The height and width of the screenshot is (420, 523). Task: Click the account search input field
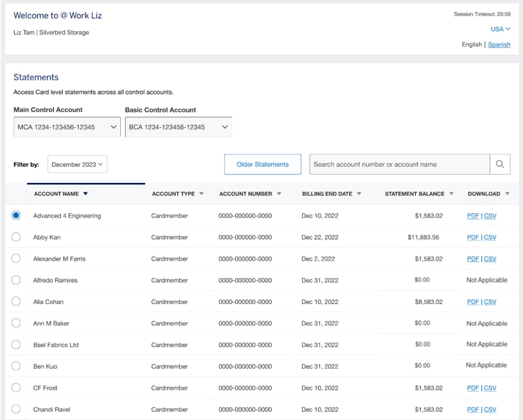pos(399,164)
